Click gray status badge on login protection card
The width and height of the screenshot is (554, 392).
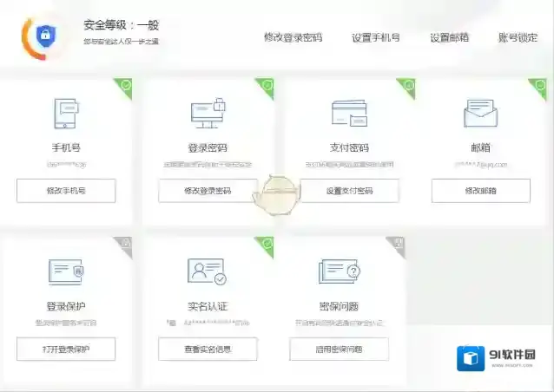[x=126, y=244]
